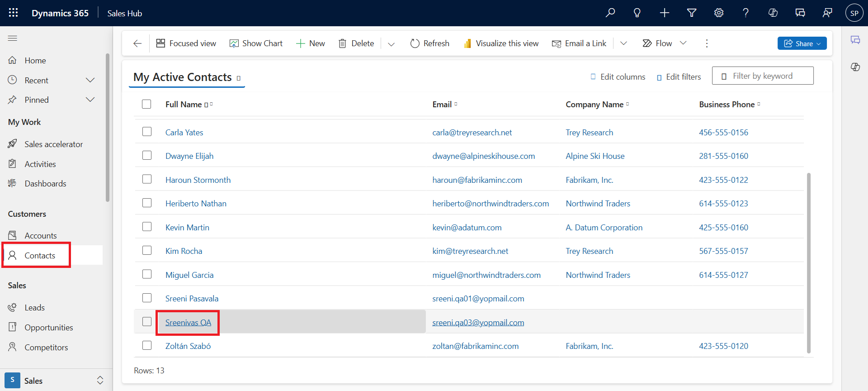Open Dashboards from the sidebar
Image resolution: width=868 pixels, height=391 pixels.
(x=45, y=183)
